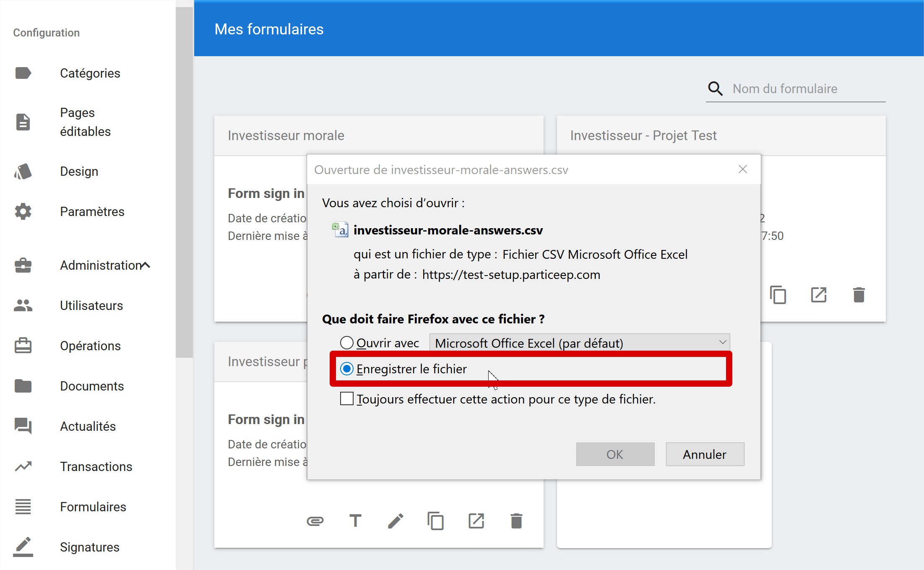
Task: Click the Documents folder icon
Action: pyautogui.click(x=23, y=386)
